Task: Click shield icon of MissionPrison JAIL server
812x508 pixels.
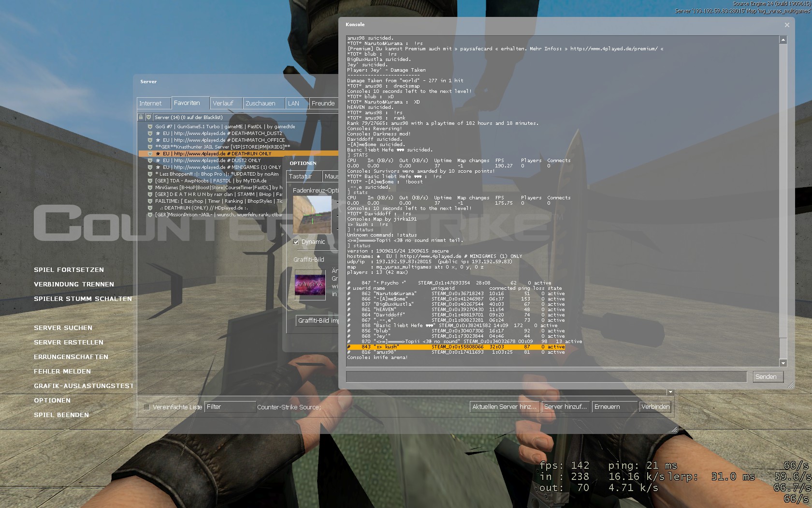Action: pyautogui.click(x=150, y=214)
